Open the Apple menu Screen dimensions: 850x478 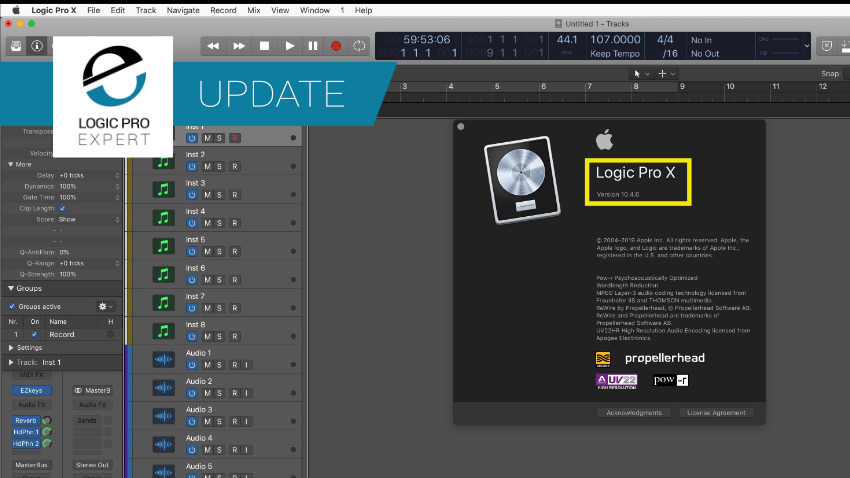point(16,10)
